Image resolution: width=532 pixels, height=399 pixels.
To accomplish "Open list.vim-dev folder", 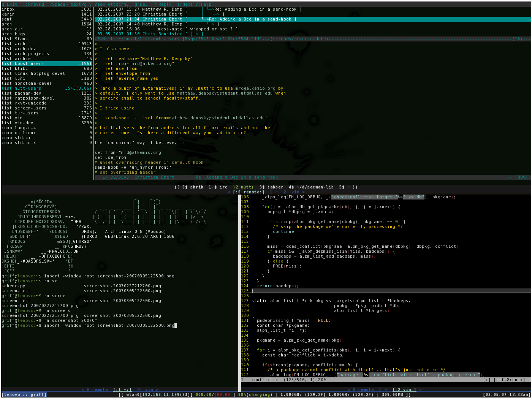I will point(47,123).
